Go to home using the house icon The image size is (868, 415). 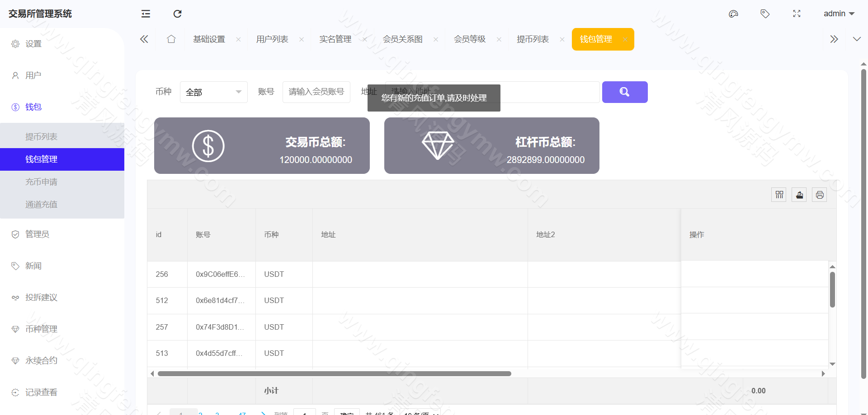171,39
